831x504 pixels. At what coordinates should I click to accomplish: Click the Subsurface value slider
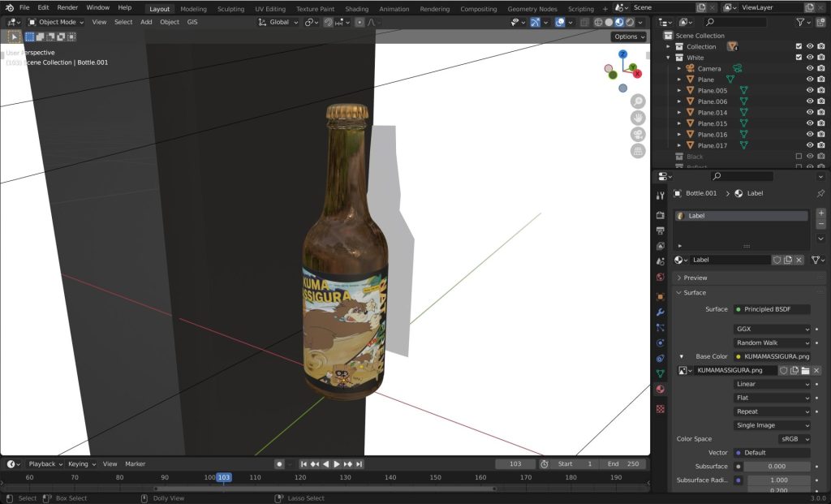(x=777, y=467)
